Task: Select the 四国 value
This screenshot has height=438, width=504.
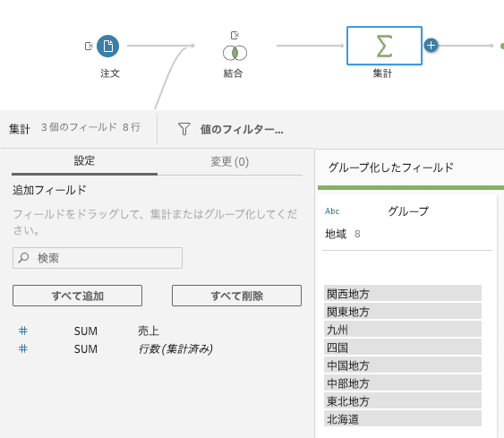Action: click(403, 348)
